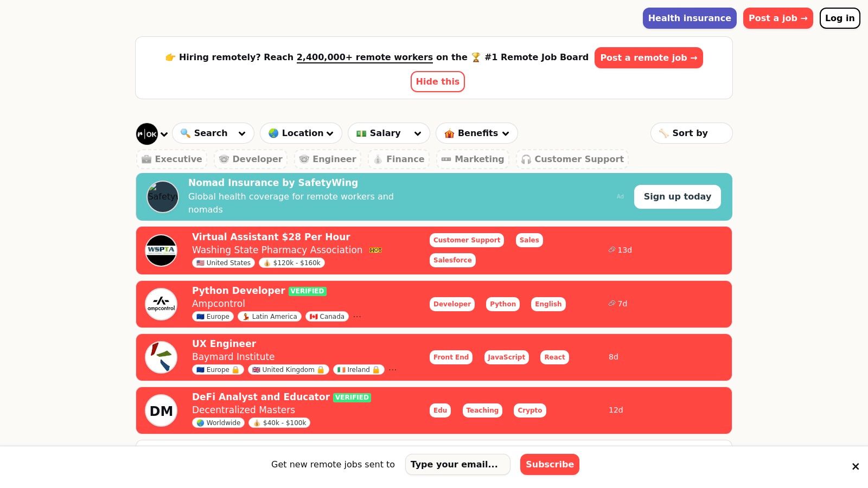
Task: Click the Ireland location tag
Action: 359,370
